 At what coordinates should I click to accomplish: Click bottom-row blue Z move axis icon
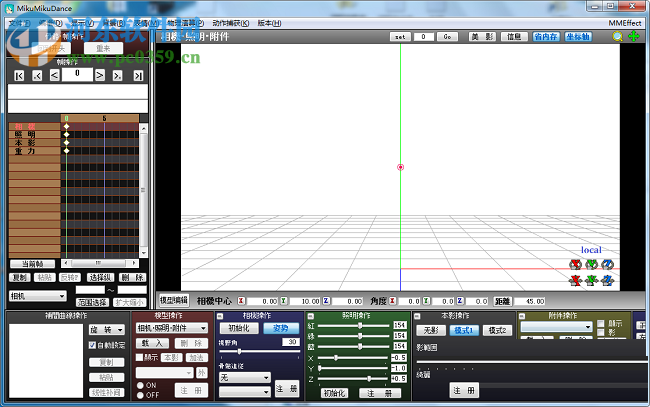tap(608, 281)
